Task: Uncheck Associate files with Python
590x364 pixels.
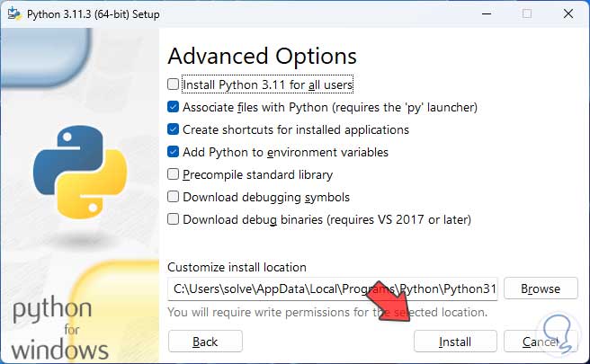Action: pos(174,107)
